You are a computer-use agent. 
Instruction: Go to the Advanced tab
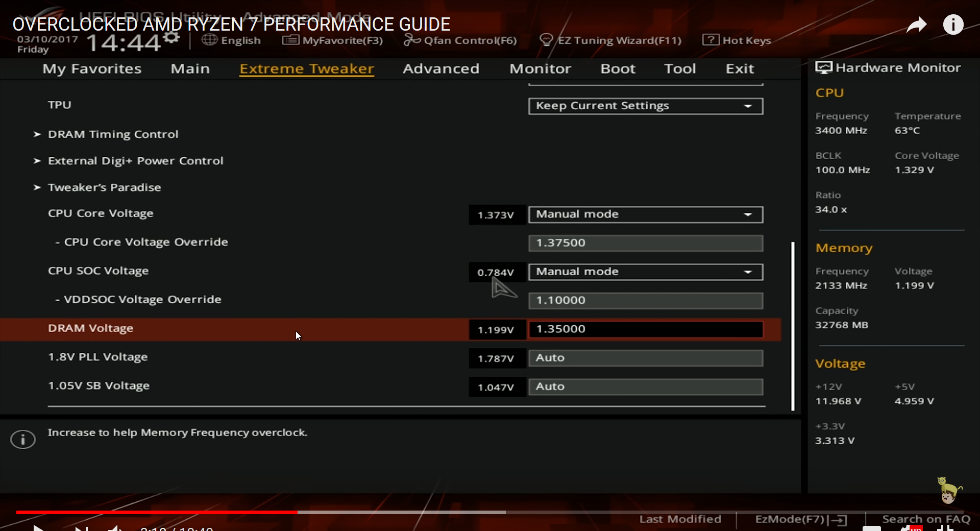click(x=441, y=69)
